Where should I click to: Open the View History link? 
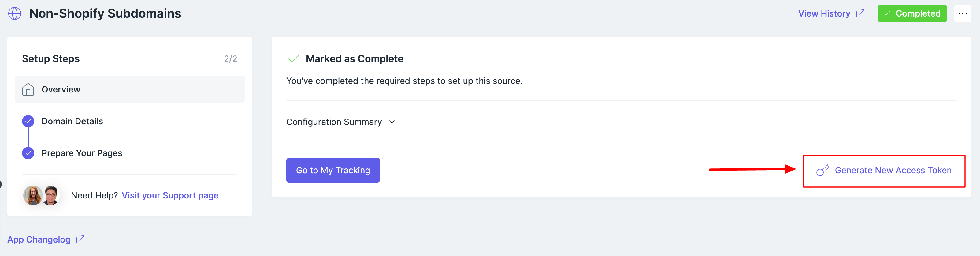click(x=824, y=14)
